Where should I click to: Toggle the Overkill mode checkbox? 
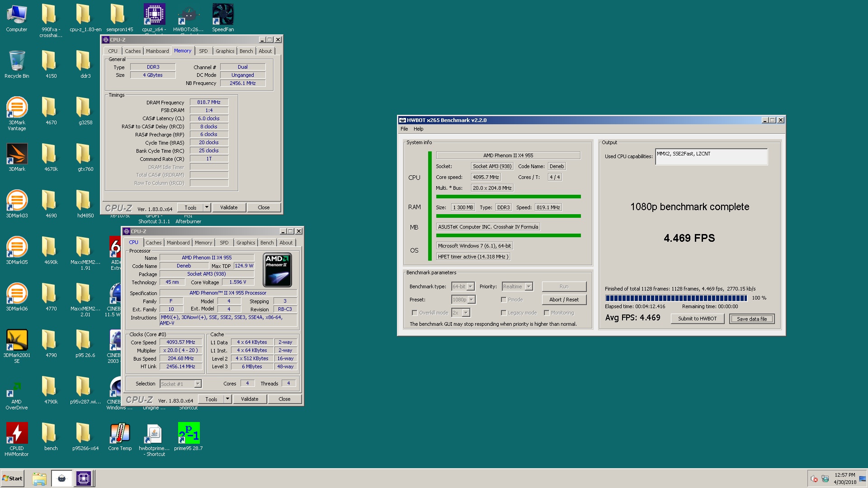414,313
